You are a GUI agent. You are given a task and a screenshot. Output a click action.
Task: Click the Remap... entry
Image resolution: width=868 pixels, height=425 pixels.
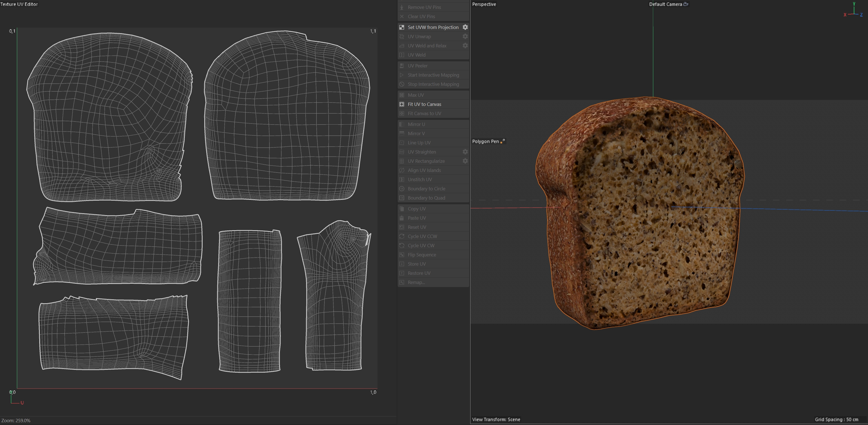coord(416,282)
